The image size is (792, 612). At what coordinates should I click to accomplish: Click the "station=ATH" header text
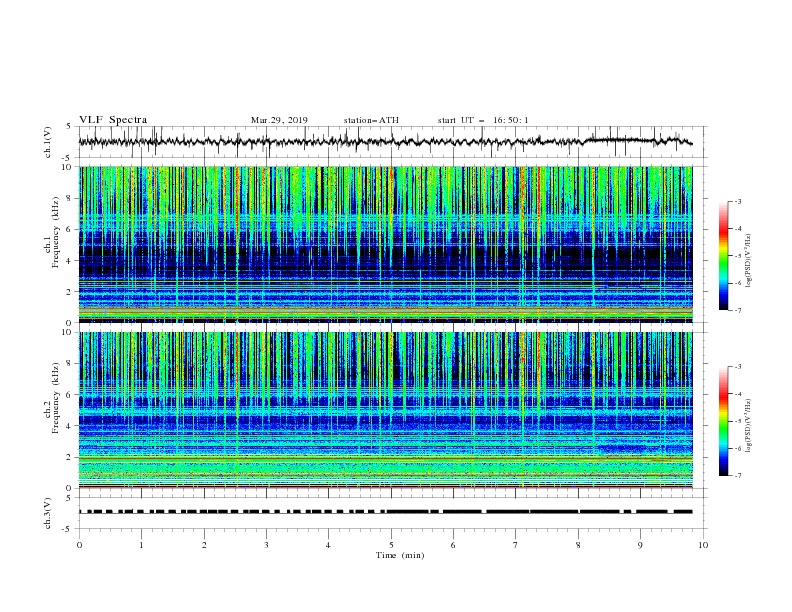click(x=371, y=120)
